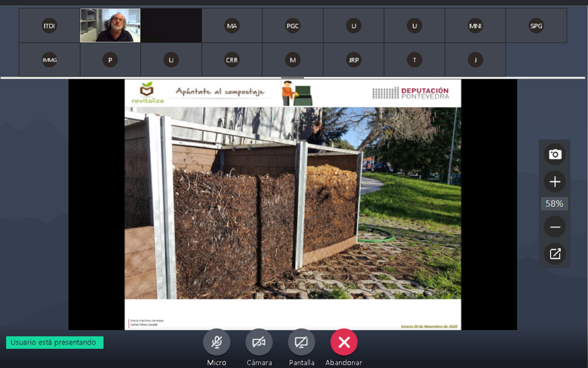Zoom in with the plus button
Screen dimensions: 588x368
(x=555, y=182)
